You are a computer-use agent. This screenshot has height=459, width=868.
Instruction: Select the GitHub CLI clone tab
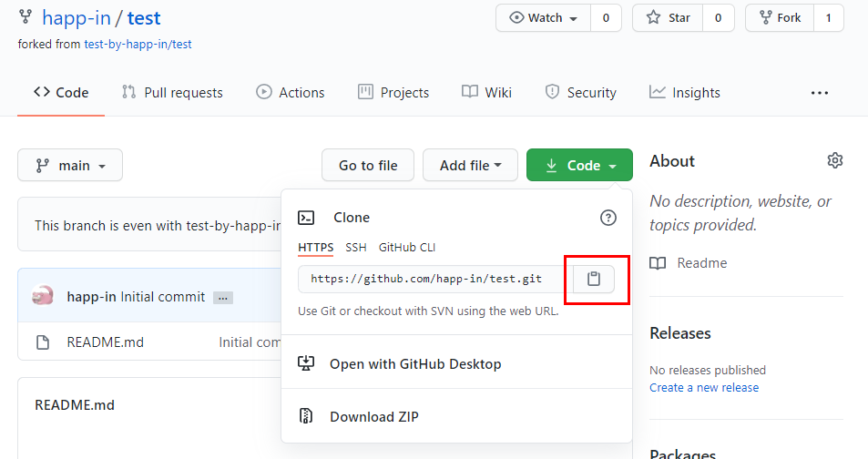coord(407,248)
